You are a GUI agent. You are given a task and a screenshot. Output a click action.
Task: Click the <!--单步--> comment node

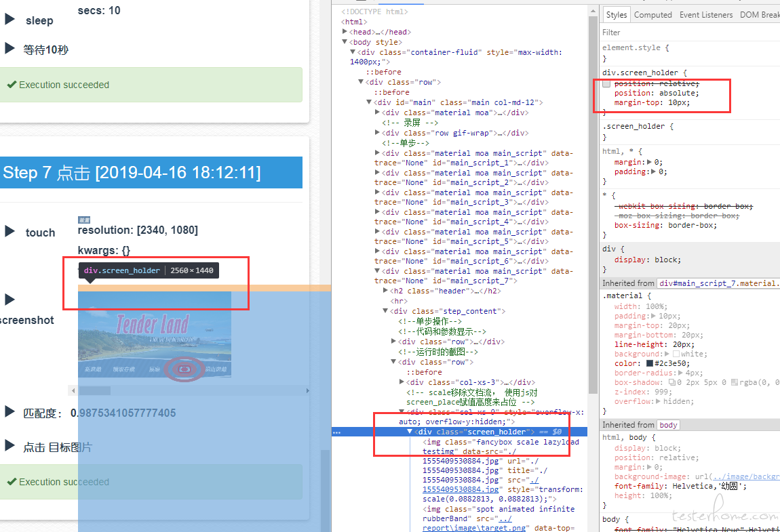[406, 143]
